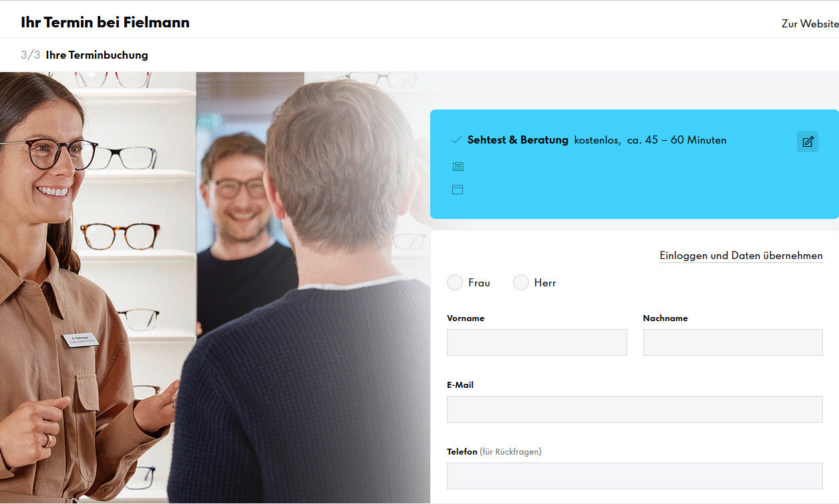Open the Zur Website link
The width and height of the screenshot is (839, 504).
(x=810, y=23)
